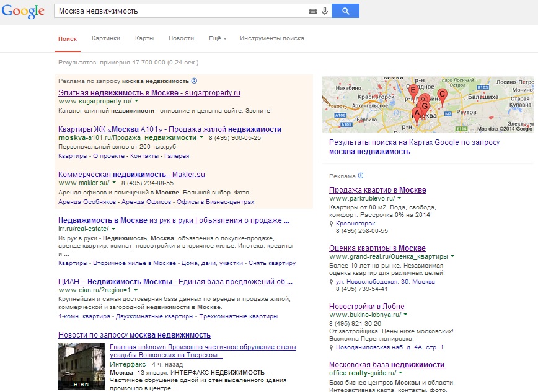
Task: Click the 'Квартиры' sitelink under irr.ru result
Action: pyautogui.click(x=73, y=263)
